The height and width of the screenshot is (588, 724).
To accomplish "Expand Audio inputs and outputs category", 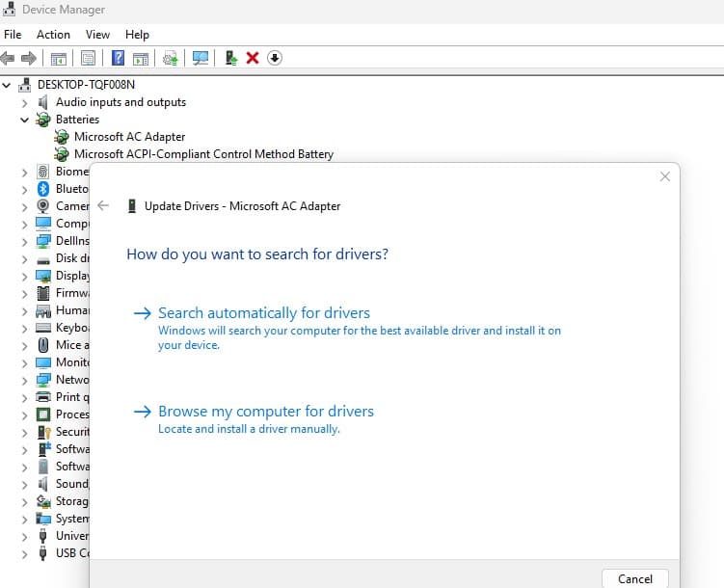I will pos(25,103).
